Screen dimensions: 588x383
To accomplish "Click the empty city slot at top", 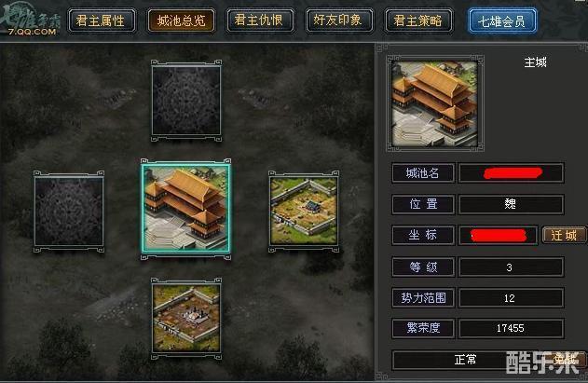I will pos(186,101).
